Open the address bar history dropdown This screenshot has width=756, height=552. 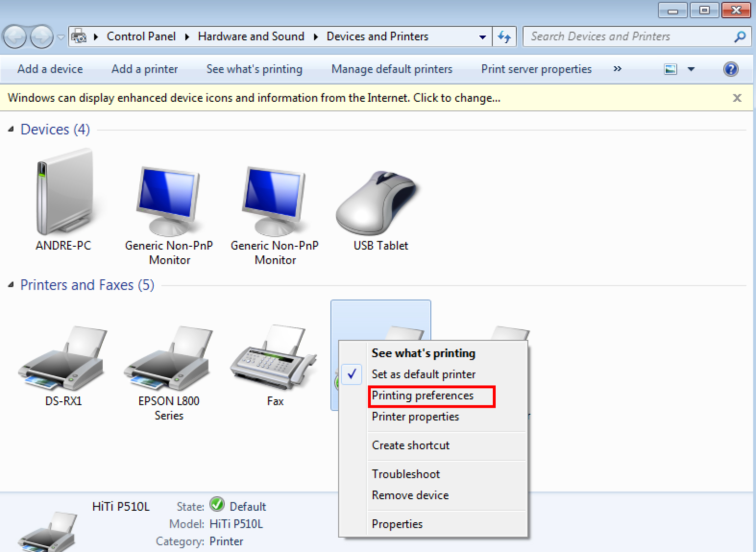pyautogui.click(x=482, y=37)
